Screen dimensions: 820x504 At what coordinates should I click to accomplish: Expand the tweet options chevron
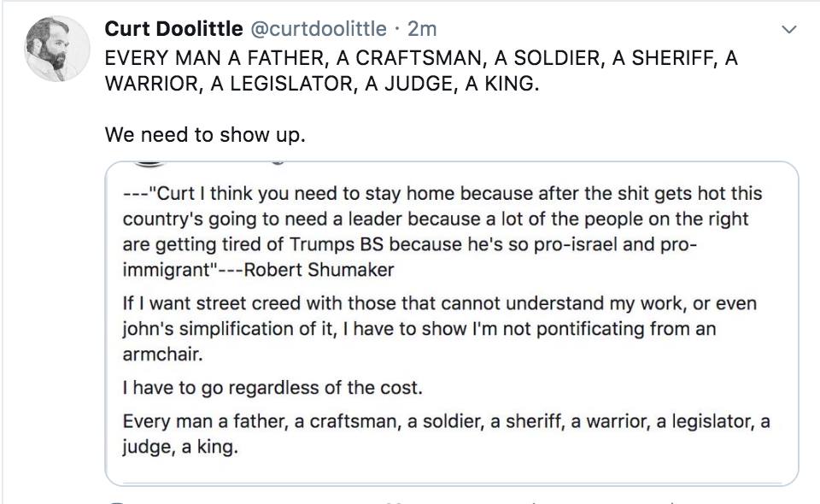[x=788, y=30]
